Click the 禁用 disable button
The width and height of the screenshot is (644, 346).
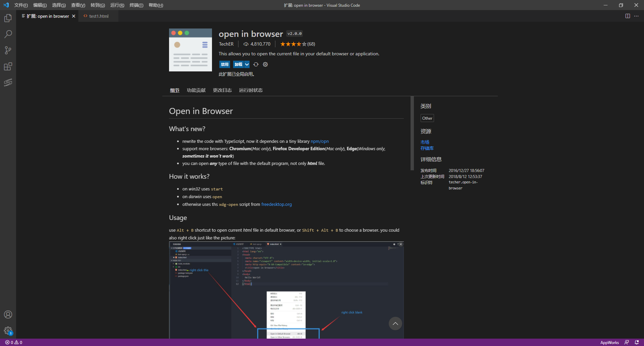click(225, 64)
